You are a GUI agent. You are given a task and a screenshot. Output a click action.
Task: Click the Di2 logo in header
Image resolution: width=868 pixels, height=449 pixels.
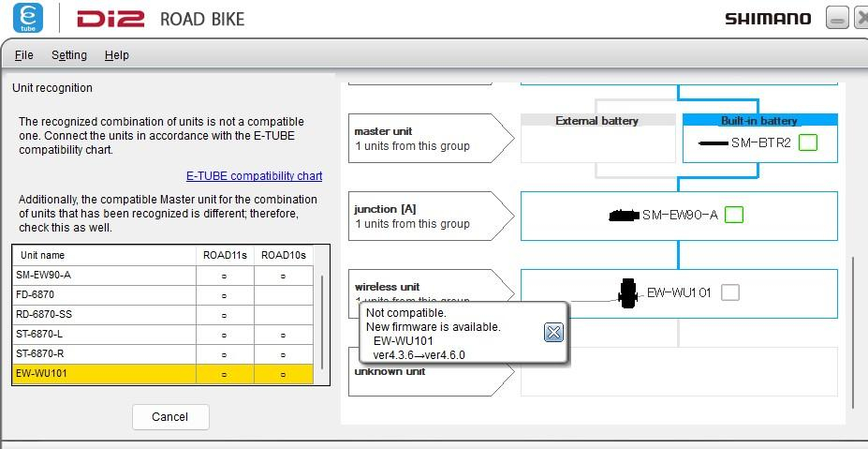coord(110,19)
